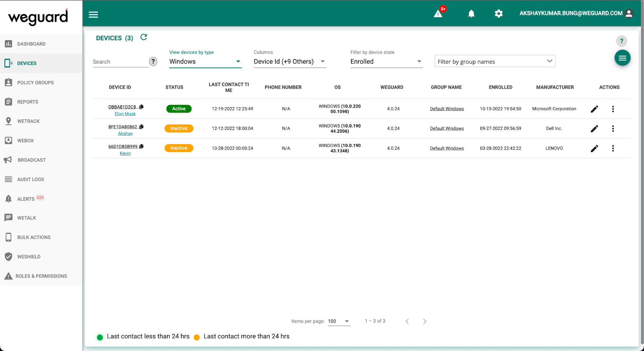Open the Columns dropdown
This screenshot has width=644, height=351.
click(290, 62)
